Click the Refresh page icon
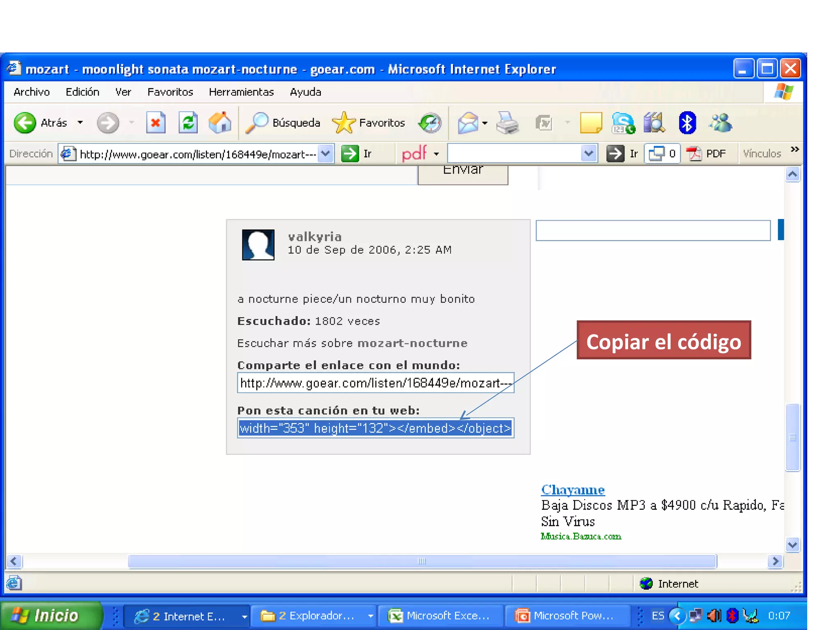 pyautogui.click(x=188, y=123)
